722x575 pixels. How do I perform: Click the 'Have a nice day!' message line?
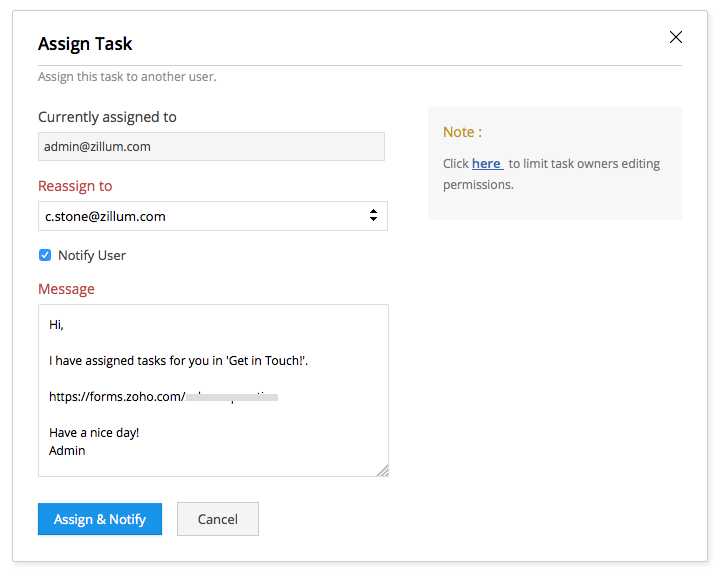coord(94,432)
